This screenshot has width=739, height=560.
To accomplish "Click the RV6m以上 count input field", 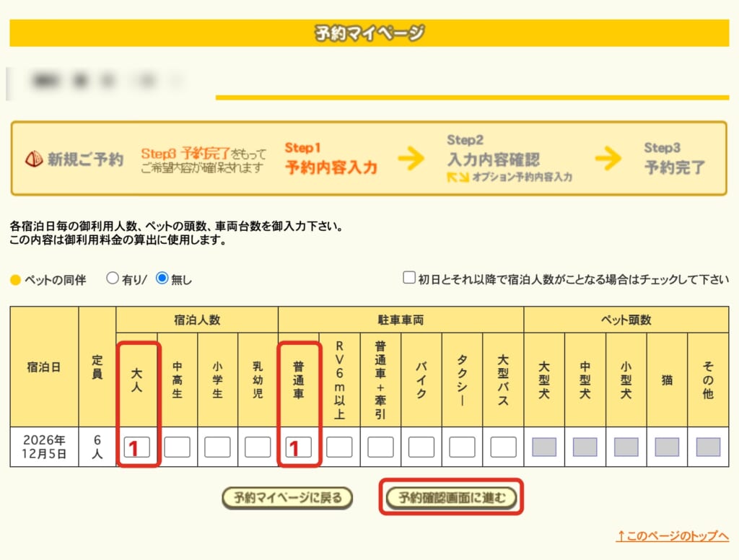I will pyautogui.click(x=339, y=447).
